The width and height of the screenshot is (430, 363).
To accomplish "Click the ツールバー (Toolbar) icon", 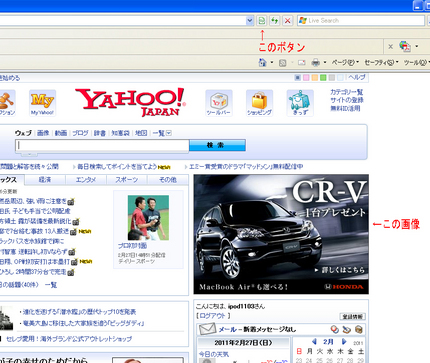I will tap(219, 103).
